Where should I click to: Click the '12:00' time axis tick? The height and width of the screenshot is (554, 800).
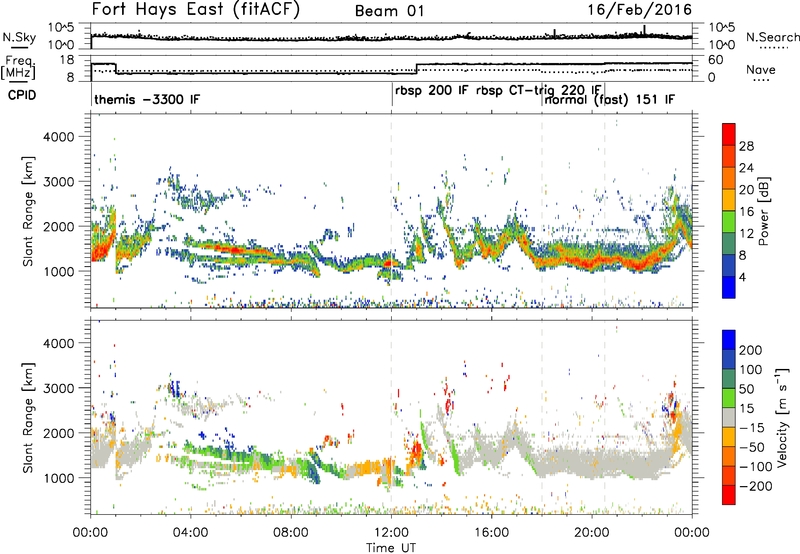click(391, 533)
